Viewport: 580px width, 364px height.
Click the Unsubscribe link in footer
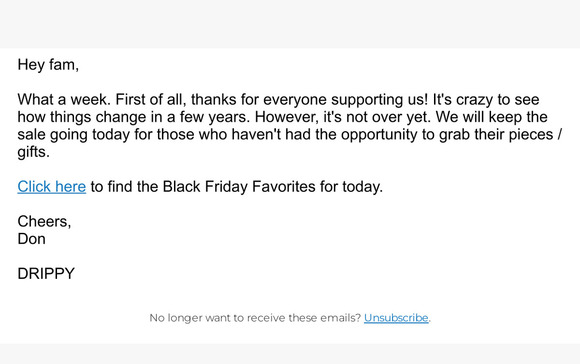(396, 318)
